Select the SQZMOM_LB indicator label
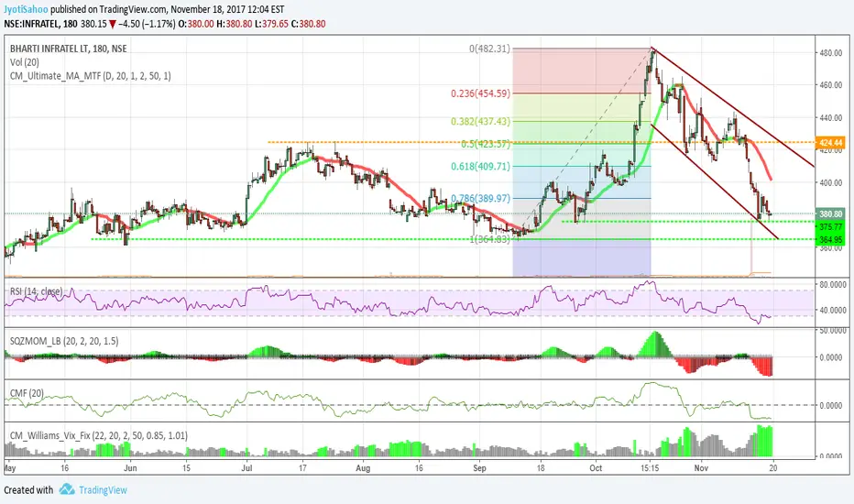This screenshot has width=854, height=504. (64, 341)
